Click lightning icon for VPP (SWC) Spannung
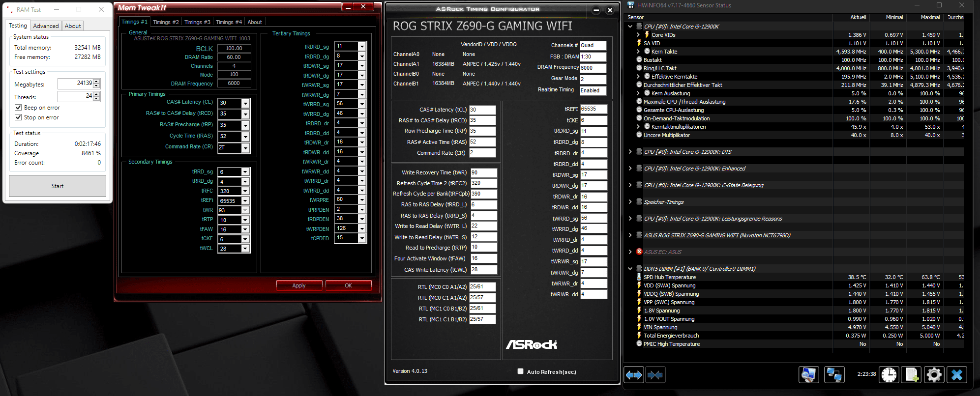This screenshot has width=980, height=396. coord(639,302)
